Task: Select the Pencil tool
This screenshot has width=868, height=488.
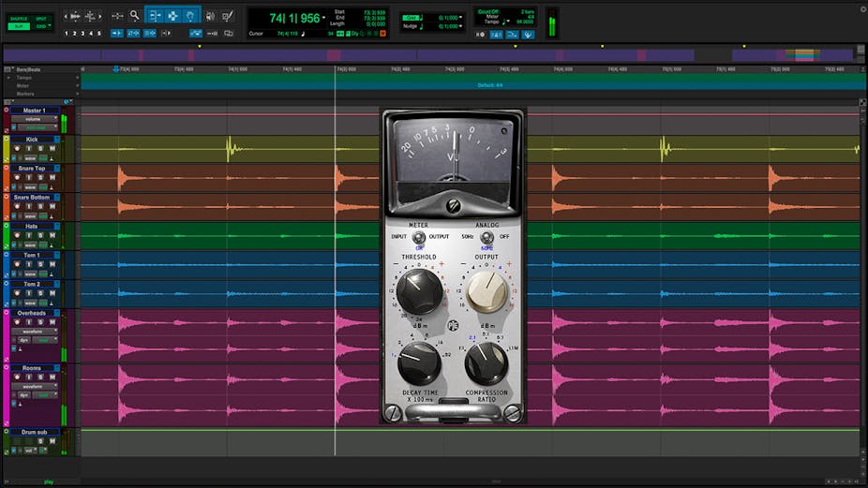Action: pos(227,16)
